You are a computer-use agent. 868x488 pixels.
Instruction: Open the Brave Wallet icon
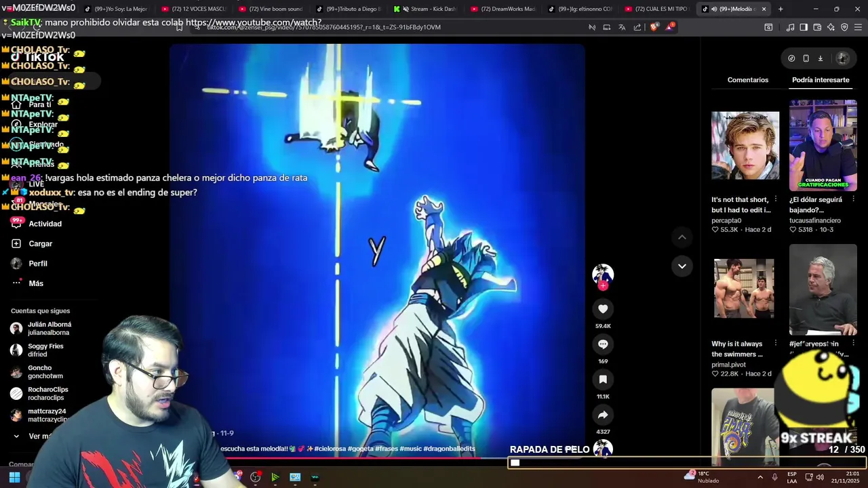pyautogui.click(x=817, y=27)
